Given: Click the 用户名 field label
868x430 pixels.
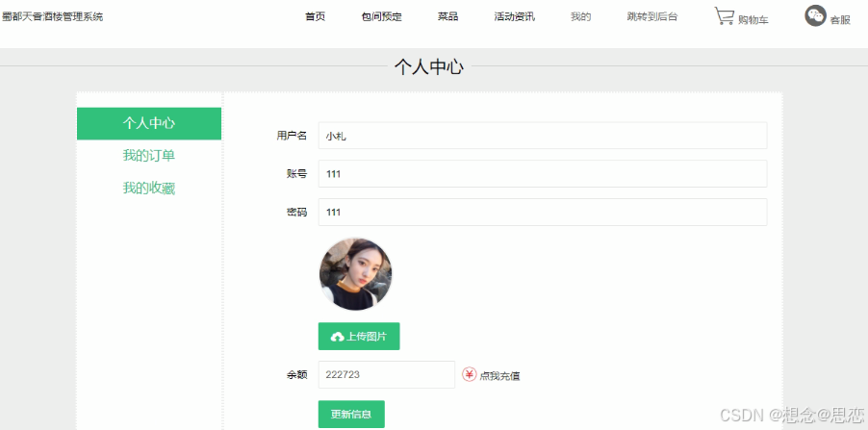Looking at the screenshot, I should (x=292, y=136).
